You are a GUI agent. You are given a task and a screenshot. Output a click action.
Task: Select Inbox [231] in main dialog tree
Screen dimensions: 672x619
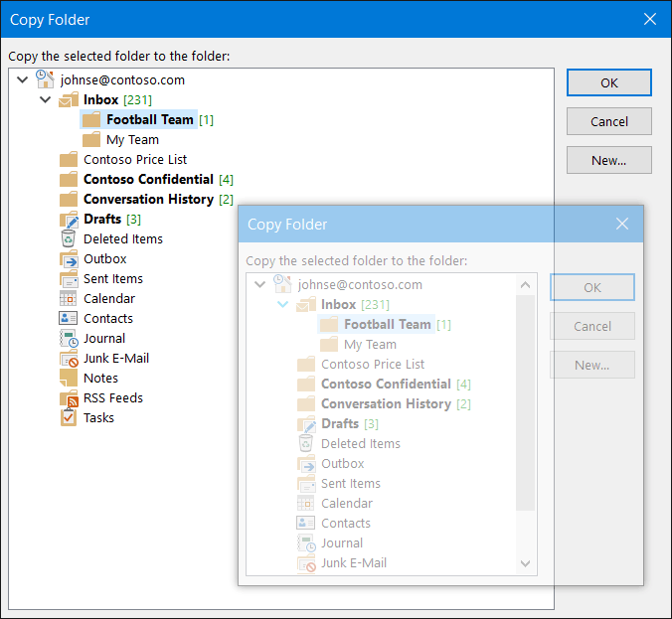pos(117,99)
